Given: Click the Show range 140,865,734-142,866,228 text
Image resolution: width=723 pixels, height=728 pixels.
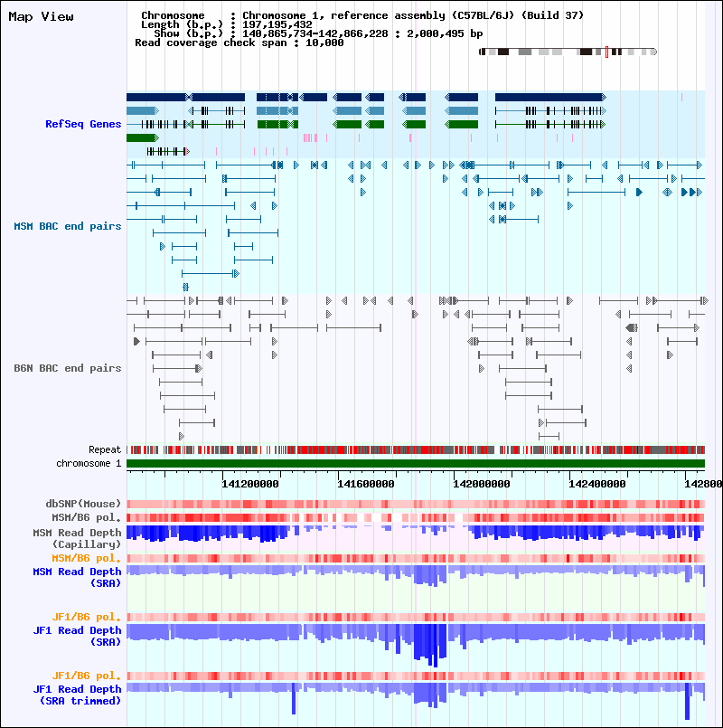Looking at the screenshot, I should (x=318, y=33).
